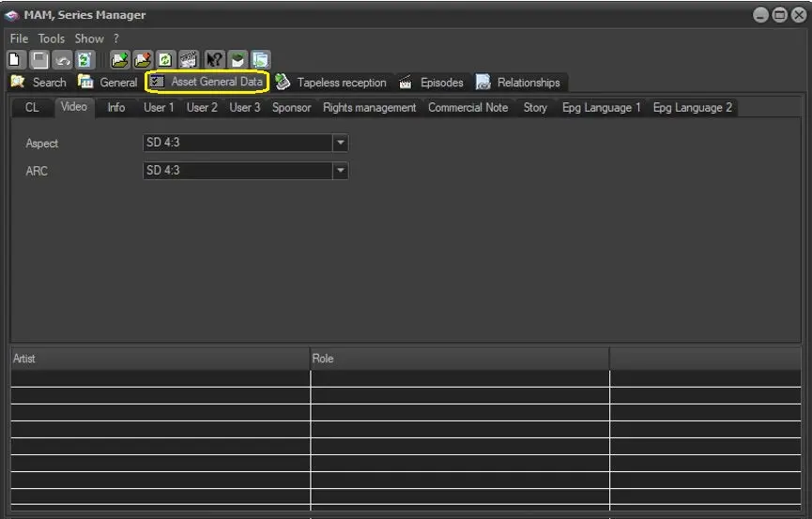Open the Tools menu
Screen dimensions: 812x519
tap(52, 38)
